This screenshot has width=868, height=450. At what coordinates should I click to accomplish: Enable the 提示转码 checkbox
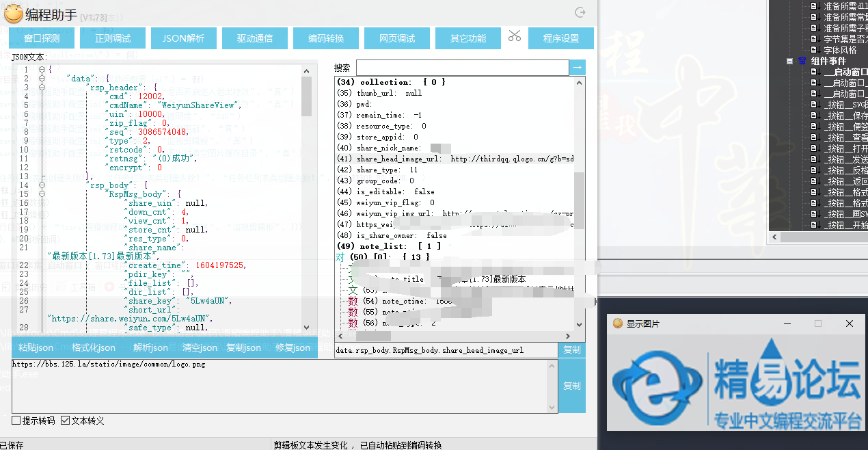coord(16,421)
